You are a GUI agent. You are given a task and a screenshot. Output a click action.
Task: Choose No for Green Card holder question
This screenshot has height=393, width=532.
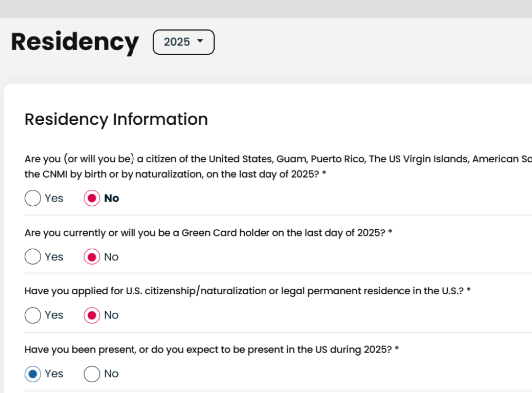tap(92, 257)
